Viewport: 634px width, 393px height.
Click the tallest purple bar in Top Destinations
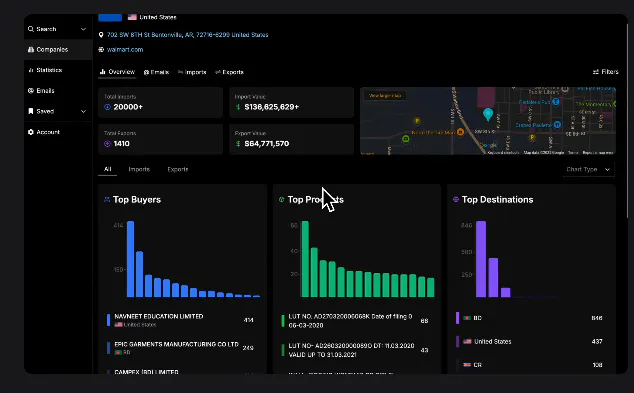481,259
